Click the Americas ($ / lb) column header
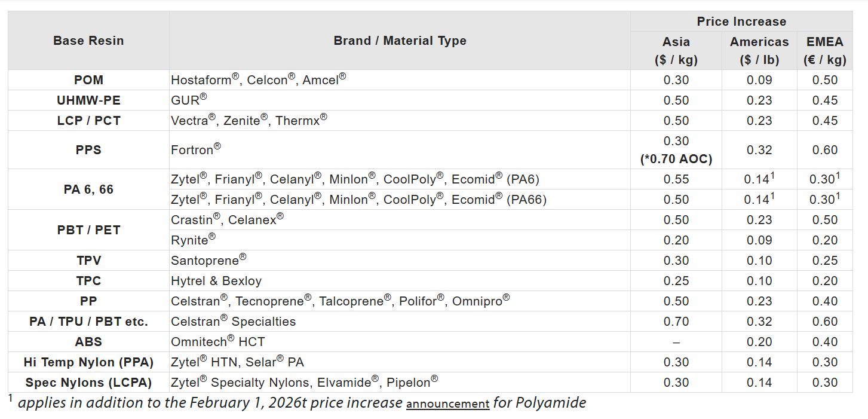This screenshot has height=419, width=868. (759, 50)
